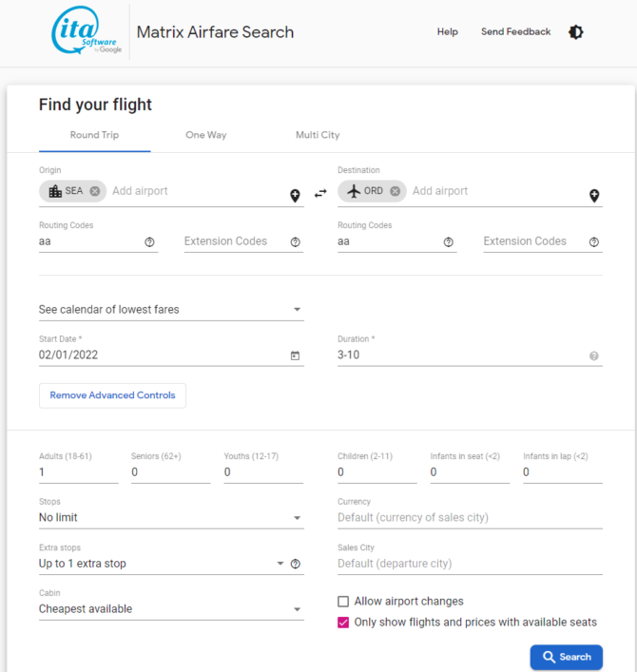Open the Start Date calendar picker icon
The image size is (637, 672).
click(295, 355)
